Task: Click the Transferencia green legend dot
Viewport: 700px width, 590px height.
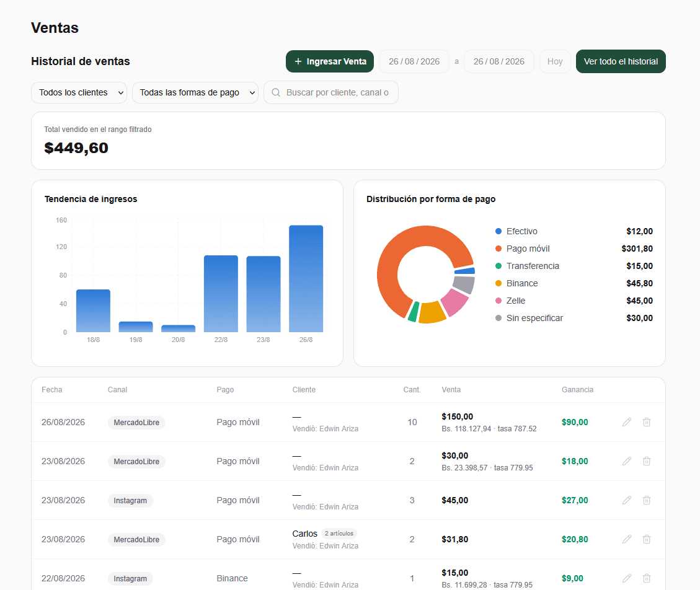Action: pos(498,266)
